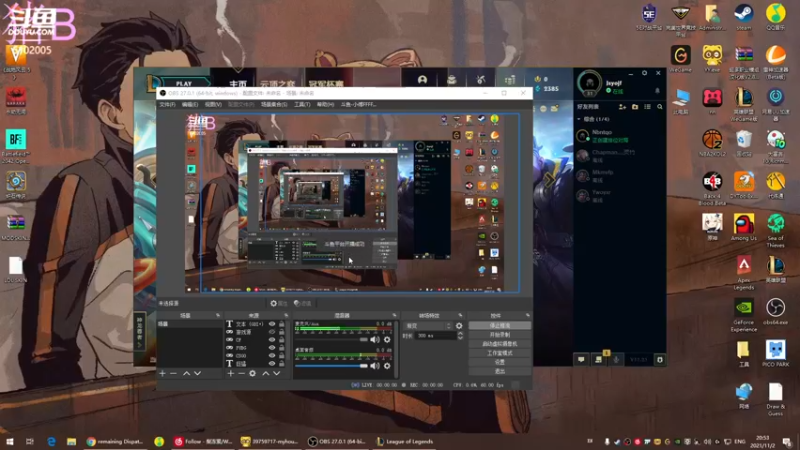Open missions icon with yellow badge in LoL
Screen dimensions: 800x450
599,359
